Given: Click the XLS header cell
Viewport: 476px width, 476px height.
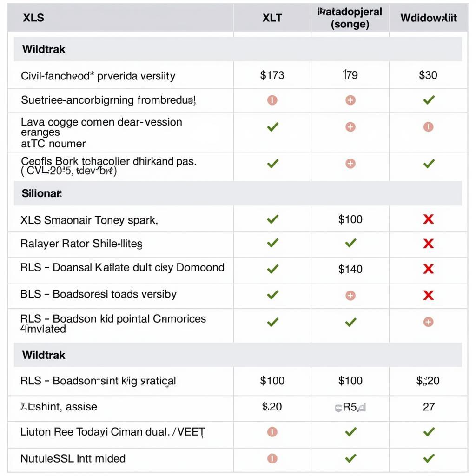Looking at the screenshot, I should pyautogui.click(x=33, y=18).
